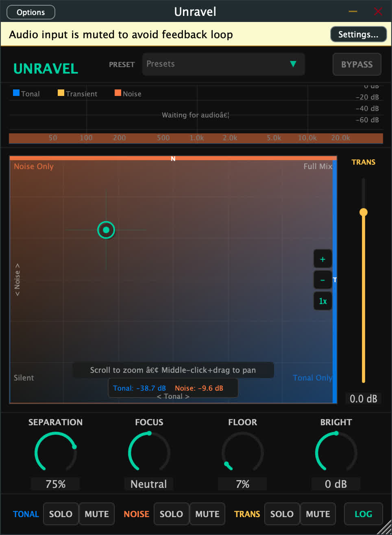Click the Tonal Only corner label
This screenshot has height=535, width=392.
[x=313, y=378]
